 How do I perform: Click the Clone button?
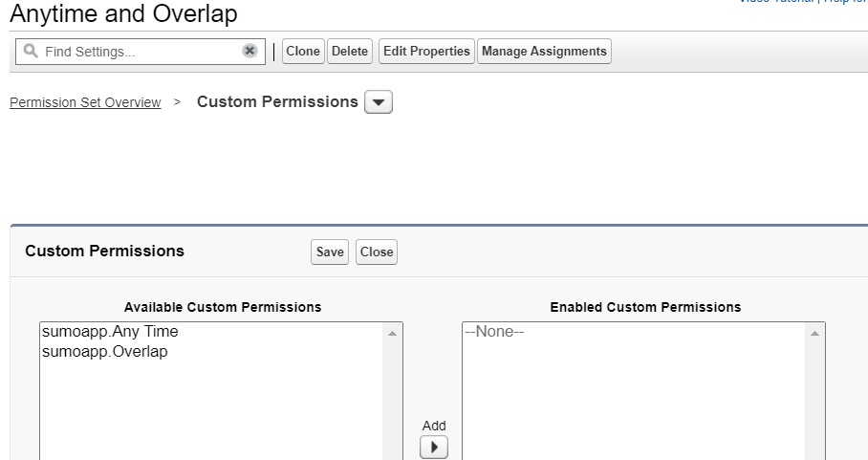point(303,52)
